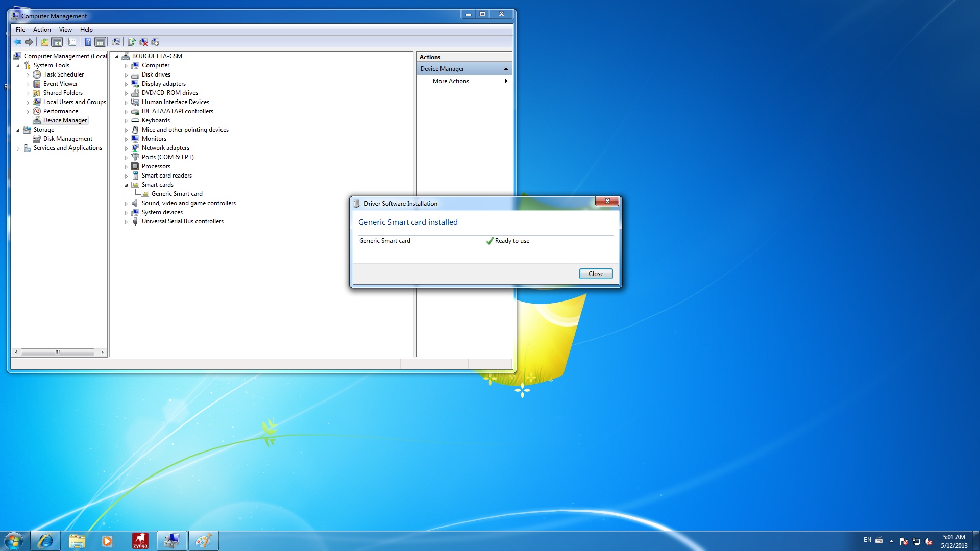
Task: Click the Uninstall device toolbar icon
Action: click(x=143, y=42)
